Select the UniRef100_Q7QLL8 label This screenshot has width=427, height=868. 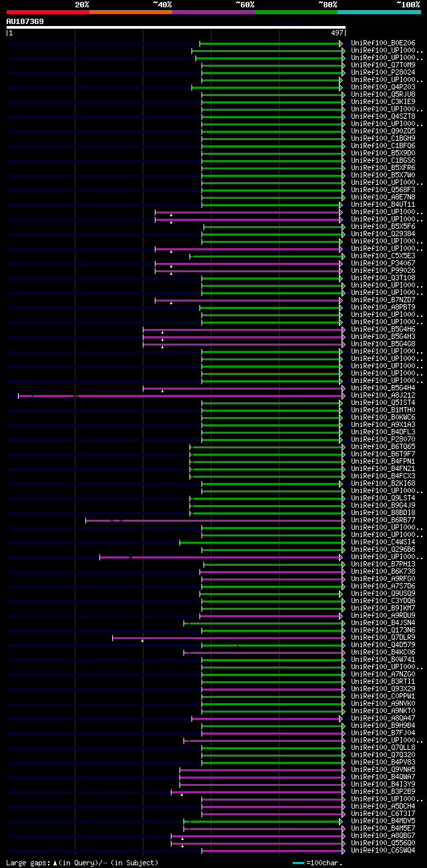click(x=384, y=748)
